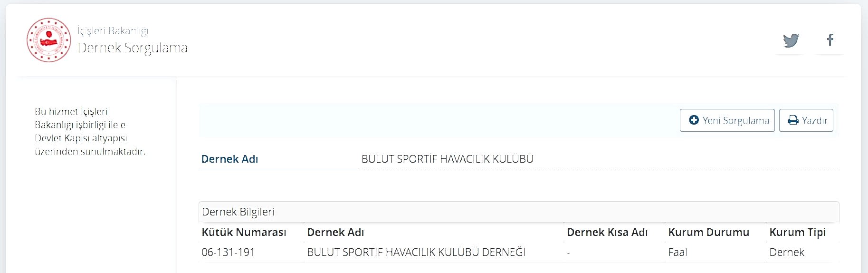Click BULUT SPORTİF HAVACILIK KULÜBÜ DERNEĞİ cell
The image size is (868, 273).
pyautogui.click(x=416, y=252)
